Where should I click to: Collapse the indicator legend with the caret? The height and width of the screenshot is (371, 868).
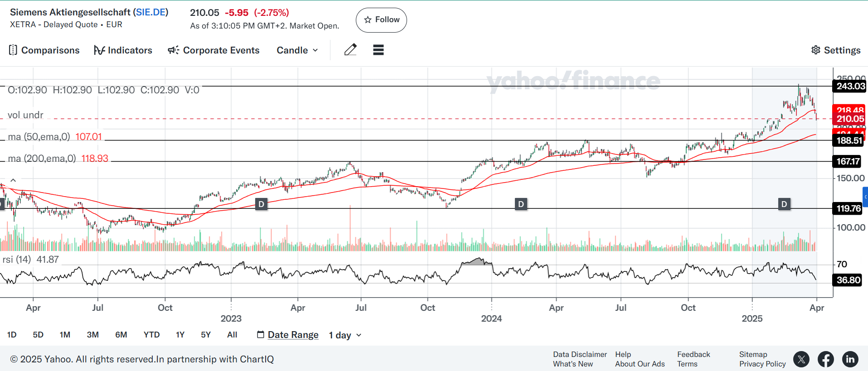pos(13,180)
